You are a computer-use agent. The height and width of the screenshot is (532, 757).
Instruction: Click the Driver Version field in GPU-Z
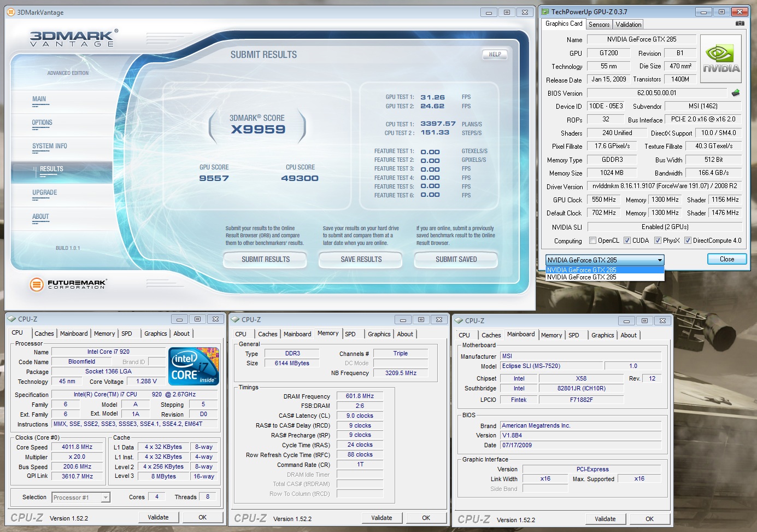[664, 186]
